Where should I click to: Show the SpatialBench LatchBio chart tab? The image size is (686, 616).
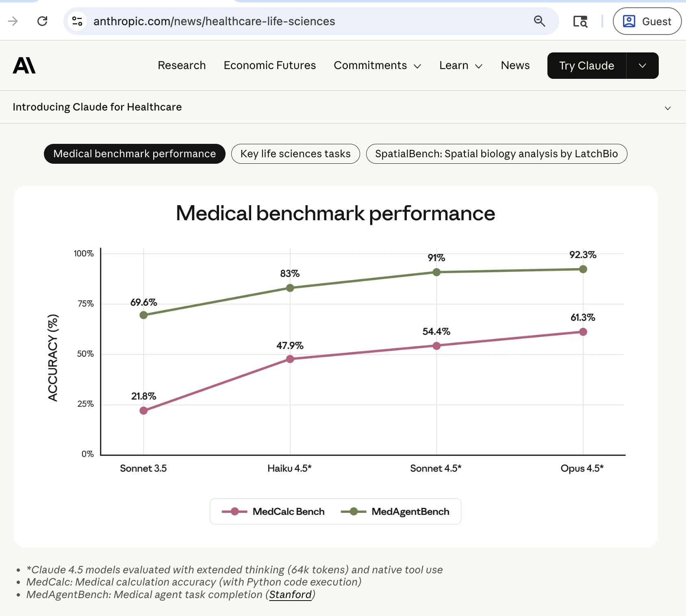pos(496,154)
